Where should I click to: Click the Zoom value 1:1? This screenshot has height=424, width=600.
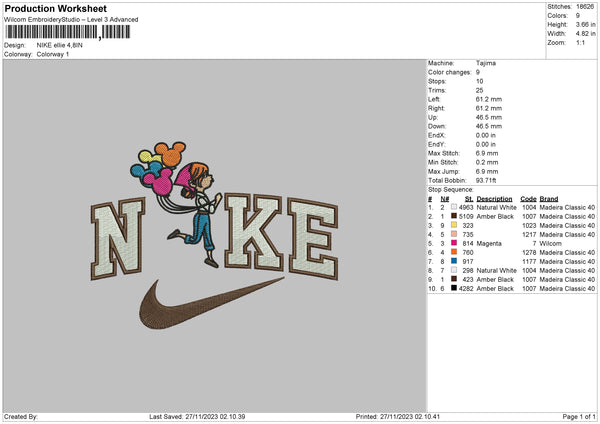tap(580, 42)
